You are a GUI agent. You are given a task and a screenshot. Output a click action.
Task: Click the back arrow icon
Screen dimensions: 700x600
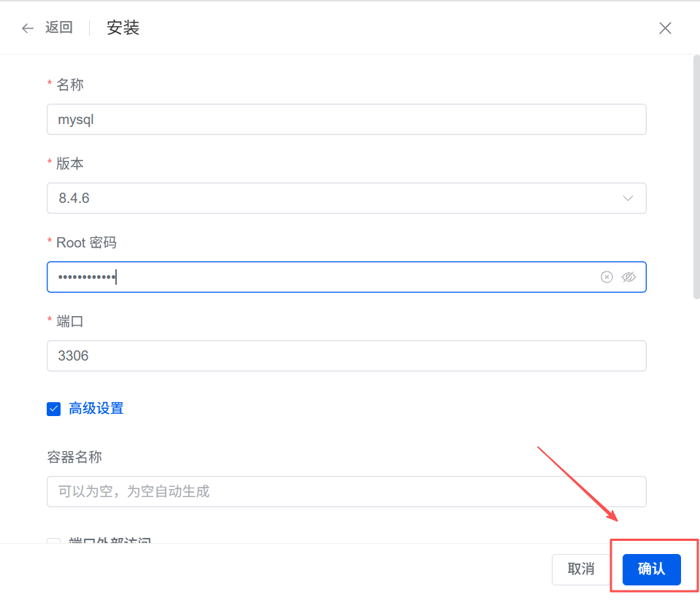[28, 28]
